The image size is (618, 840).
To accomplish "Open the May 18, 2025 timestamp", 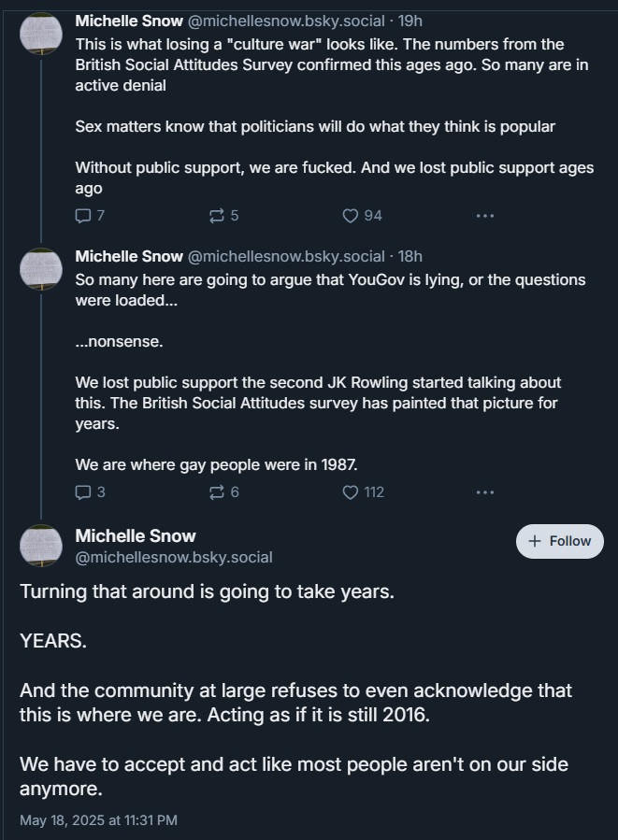I will click(x=98, y=820).
